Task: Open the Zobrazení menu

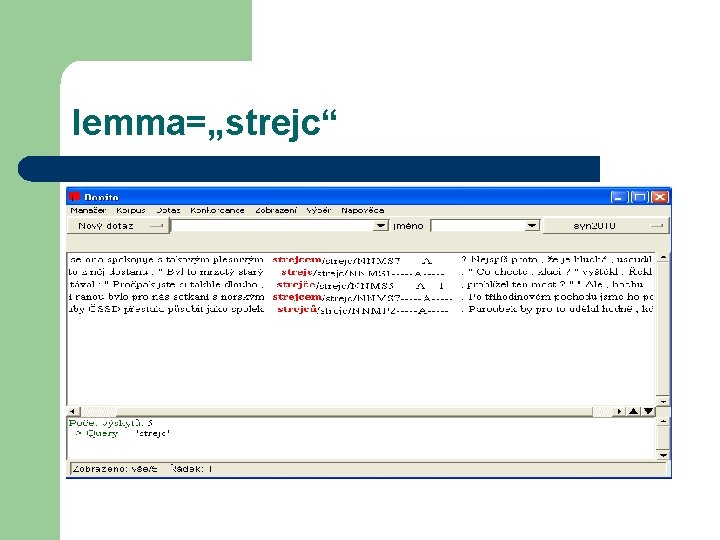Action: pyautogui.click(x=276, y=210)
